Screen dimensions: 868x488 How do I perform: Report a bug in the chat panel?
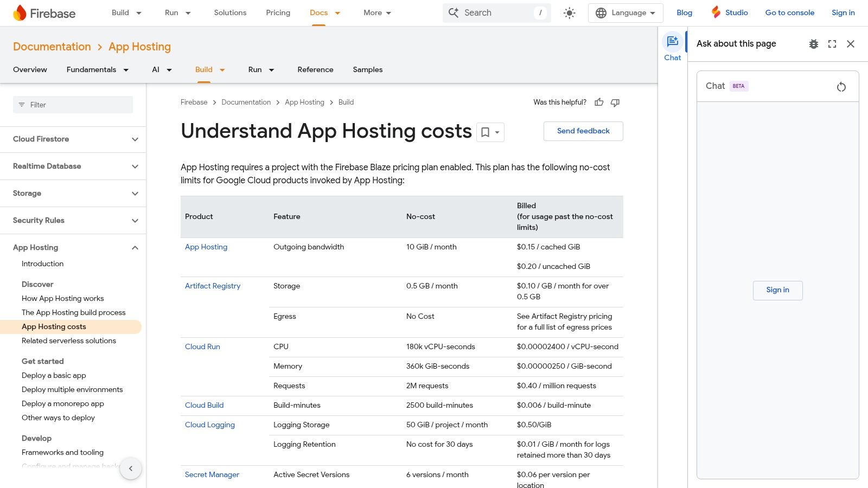(x=813, y=44)
